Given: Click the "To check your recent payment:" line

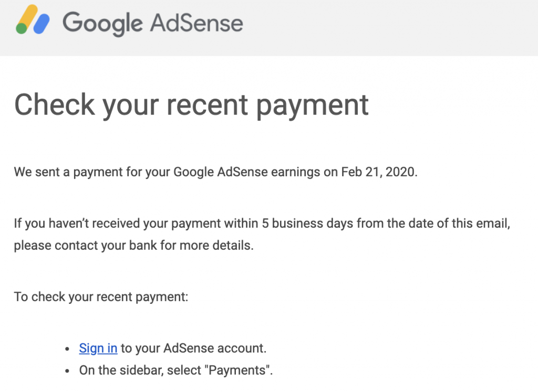Looking at the screenshot, I should [x=101, y=297].
